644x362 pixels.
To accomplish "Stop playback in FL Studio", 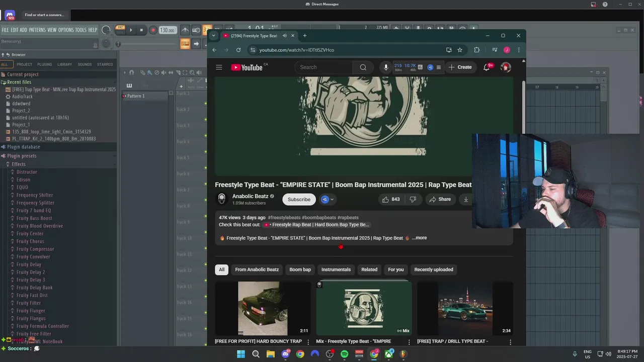I will pyautogui.click(x=141, y=30).
